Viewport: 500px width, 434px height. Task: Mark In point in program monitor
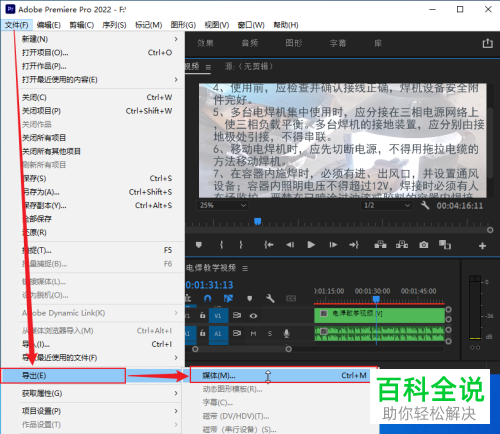tap(221, 245)
